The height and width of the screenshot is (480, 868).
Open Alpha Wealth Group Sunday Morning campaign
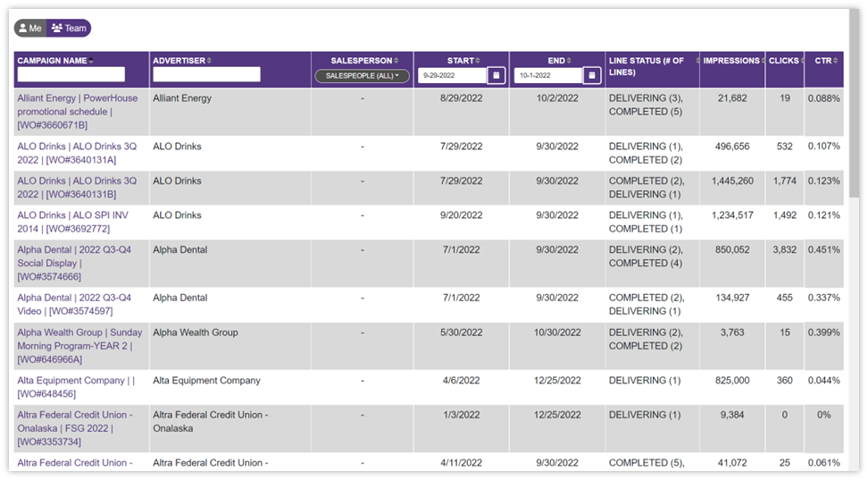point(79,347)
